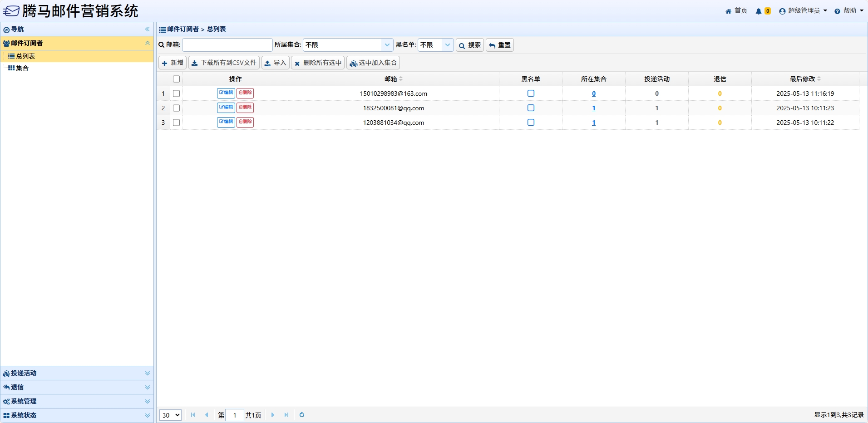Open collection count link for 1832500081@qq.com
Image resolution: width=868 pixels, height=423 pixels.
593,108
